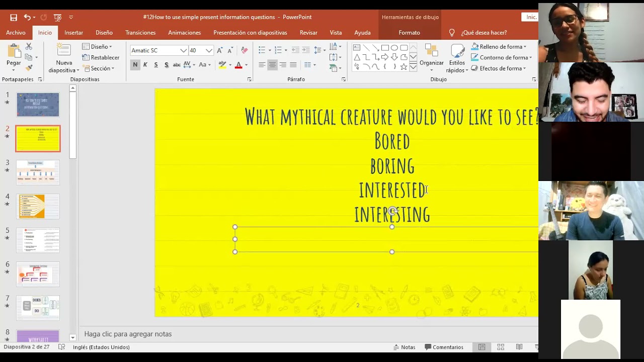The width and height of the screenshot is (644, 362).
Task: Select the right arrow shape
Action: tap(385, 57)
